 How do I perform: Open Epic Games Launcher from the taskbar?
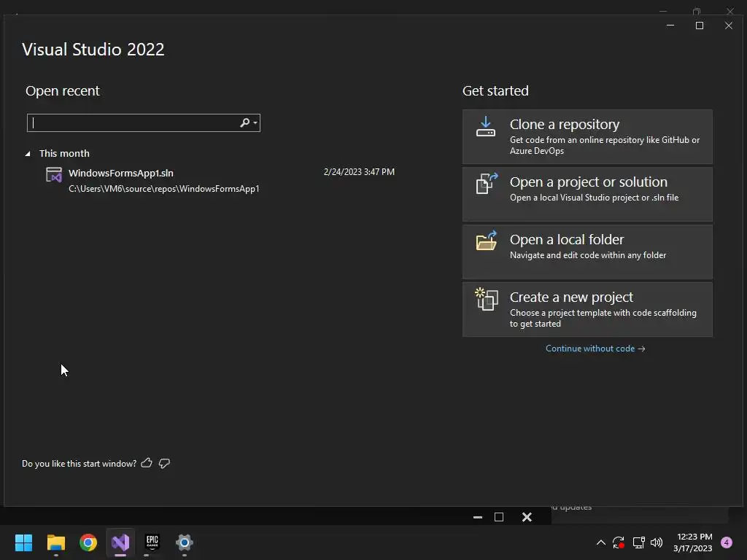coord(152,542)
